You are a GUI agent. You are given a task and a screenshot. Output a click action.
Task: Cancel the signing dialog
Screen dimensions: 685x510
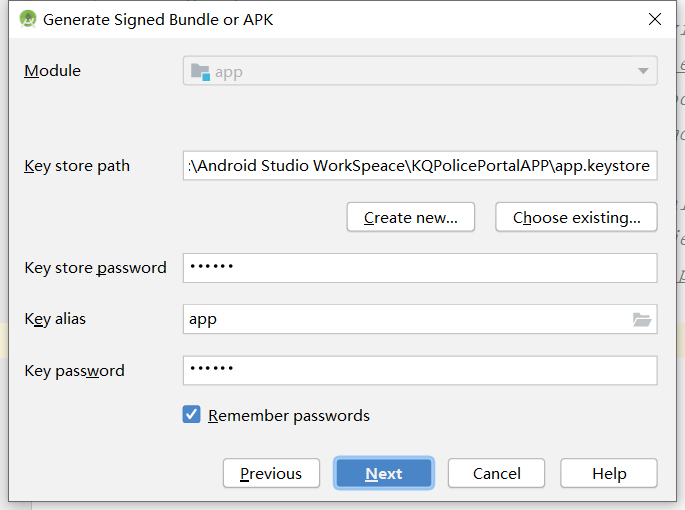point(497,473)
